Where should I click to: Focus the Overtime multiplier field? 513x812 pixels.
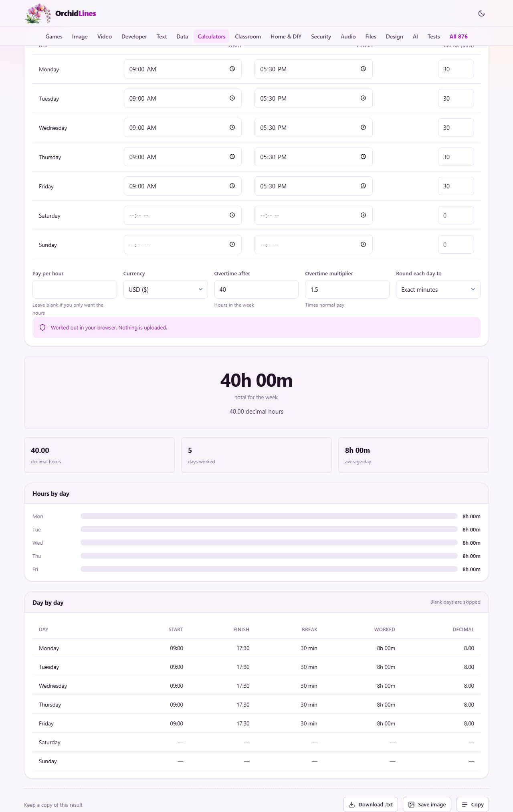point(347,289)
